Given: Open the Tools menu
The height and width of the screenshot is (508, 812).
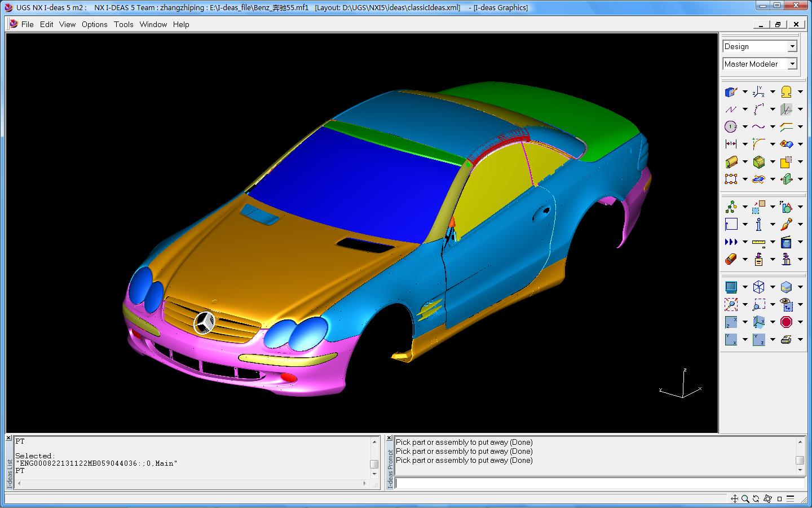Looking at the screenshot, I should tap(123, 24).
